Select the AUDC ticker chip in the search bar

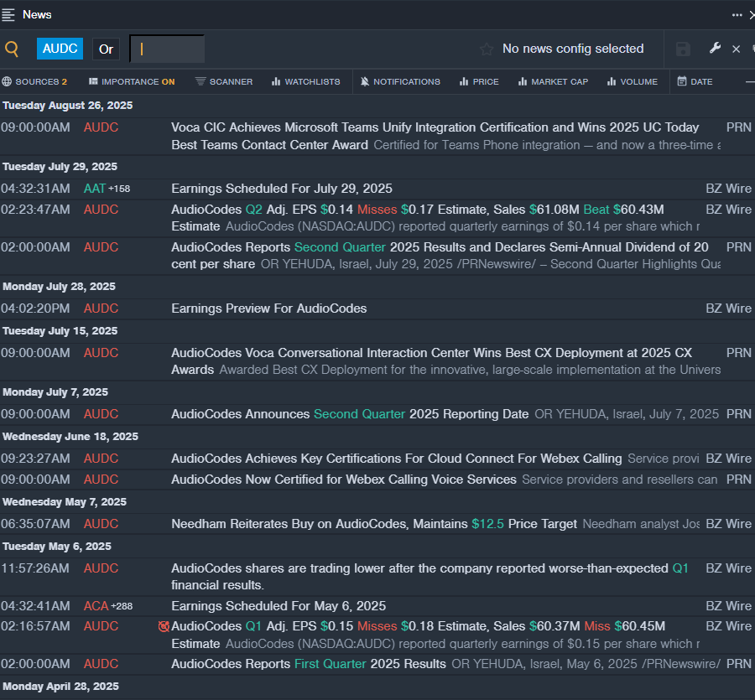coord(60,49)
